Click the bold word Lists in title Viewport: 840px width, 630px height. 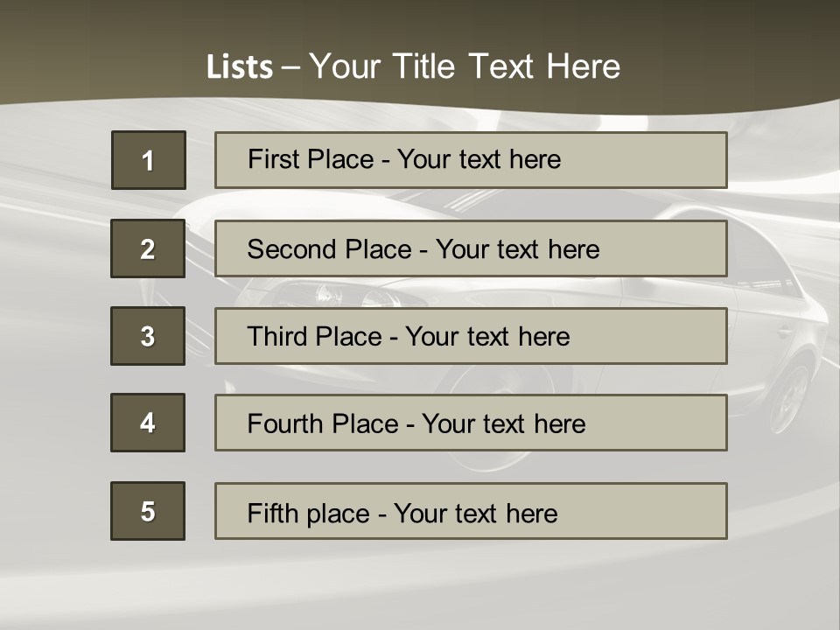point(240,66)
